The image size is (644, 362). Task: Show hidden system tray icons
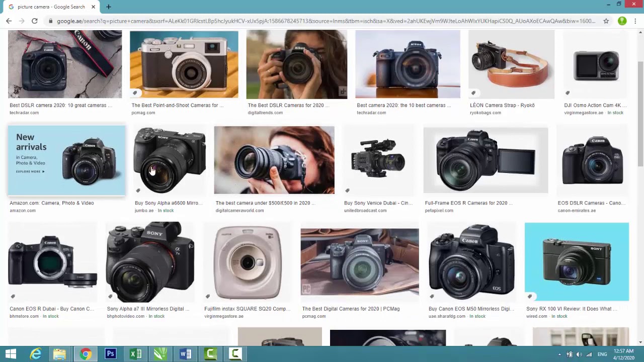559,354
